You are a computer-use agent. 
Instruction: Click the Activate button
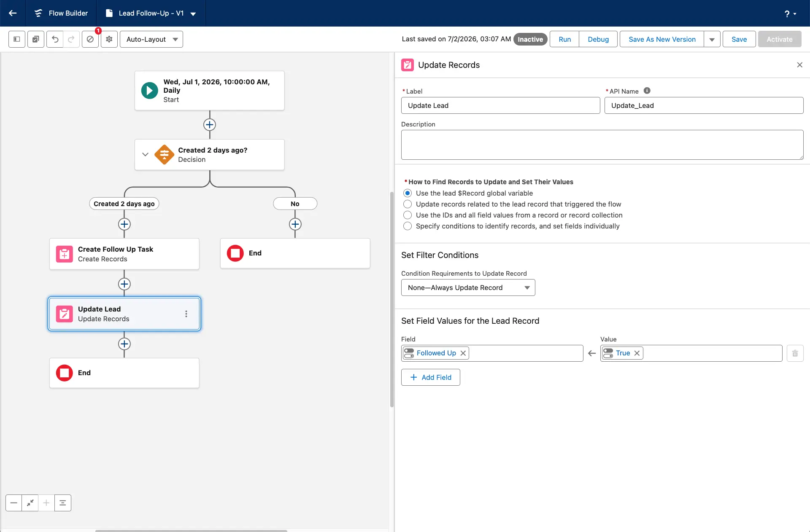pos(780,39)
